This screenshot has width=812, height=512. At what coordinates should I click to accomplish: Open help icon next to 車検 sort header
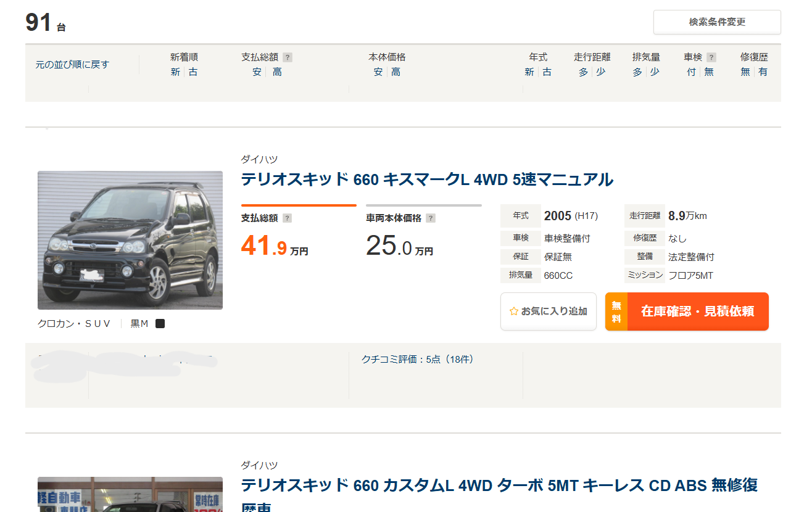point(711,57)
